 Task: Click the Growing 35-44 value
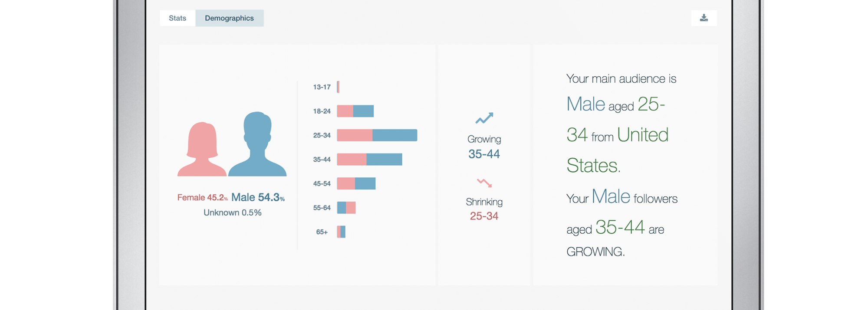(x=484, y=154)
